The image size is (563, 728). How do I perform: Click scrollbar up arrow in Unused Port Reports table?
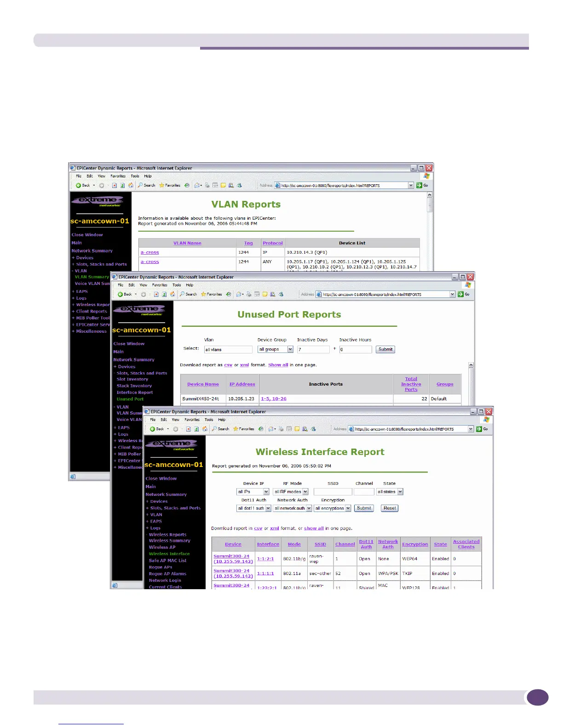click(x=471, y=365)
